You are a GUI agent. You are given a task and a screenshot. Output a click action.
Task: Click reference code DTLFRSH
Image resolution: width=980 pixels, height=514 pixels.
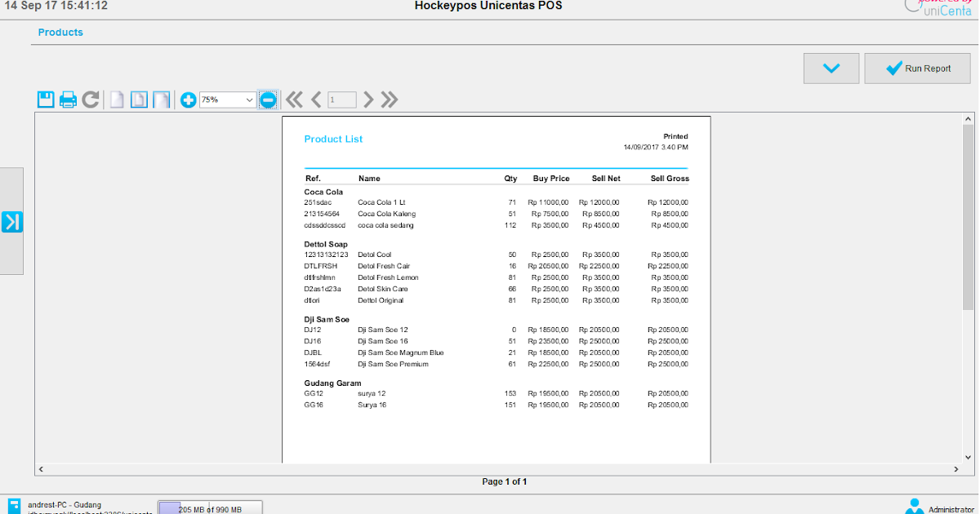320,266
